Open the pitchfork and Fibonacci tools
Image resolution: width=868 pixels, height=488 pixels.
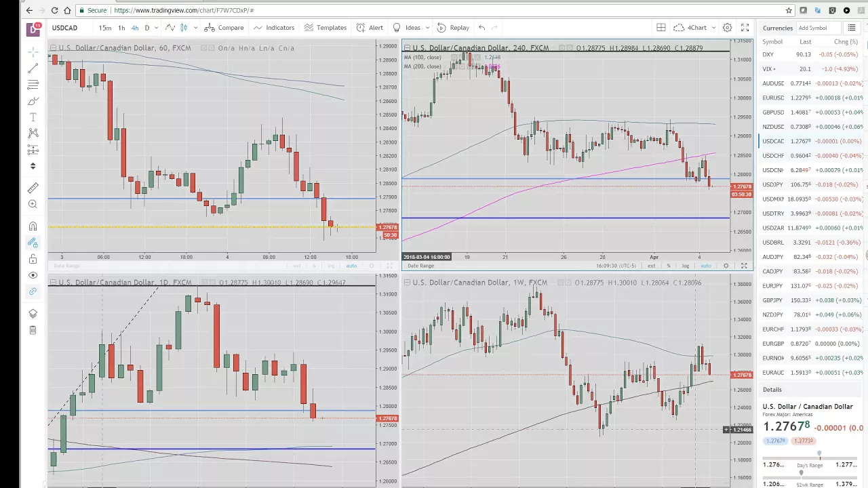tap(33, 85)
